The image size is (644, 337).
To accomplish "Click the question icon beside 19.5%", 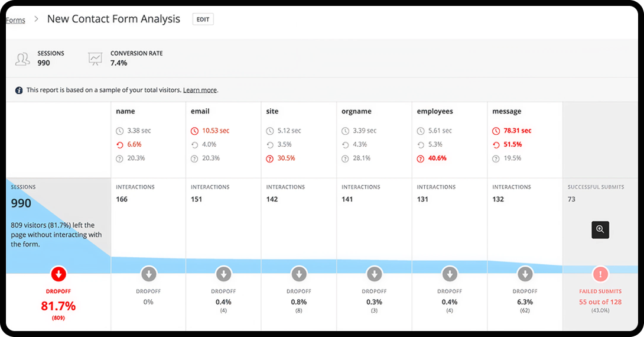I will [496, 158].
